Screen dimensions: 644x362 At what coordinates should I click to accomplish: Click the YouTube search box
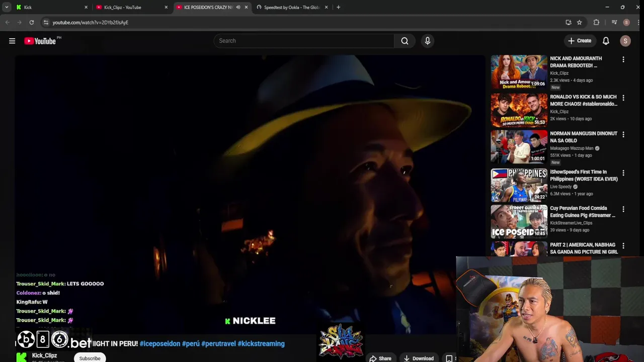[304, 41]
